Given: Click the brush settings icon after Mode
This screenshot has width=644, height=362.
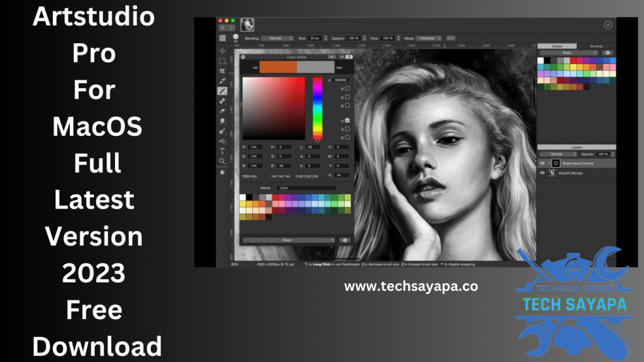Looking at the screenshot, I should [450, 38].
